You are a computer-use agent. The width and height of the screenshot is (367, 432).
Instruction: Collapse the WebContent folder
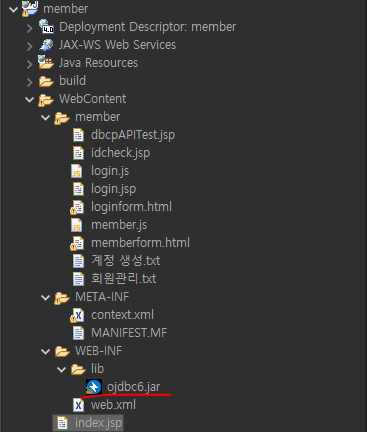pos(30,99)
